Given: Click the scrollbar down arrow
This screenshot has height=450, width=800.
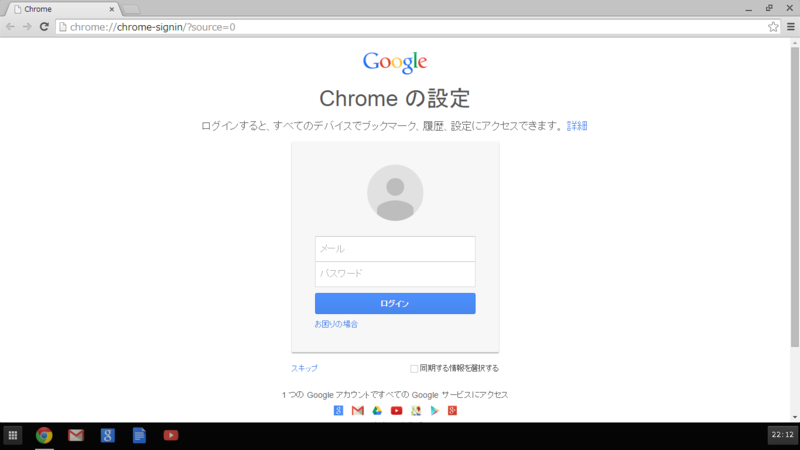Looking at the screenshot, I should coord(795,417).
